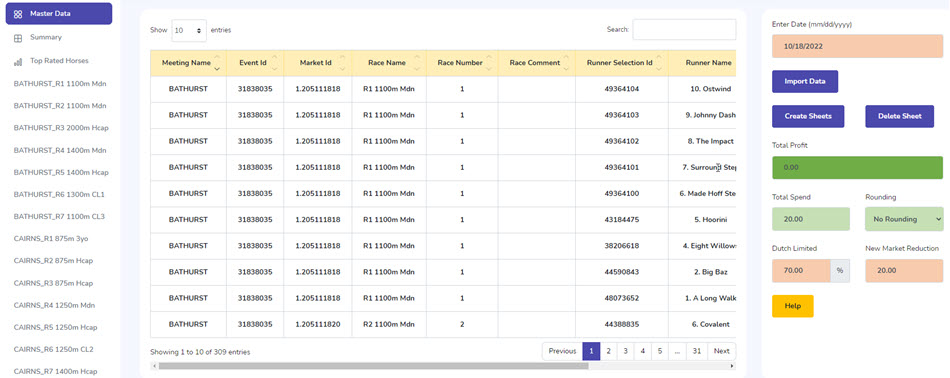The image size is (950, 378).
Task: Click the Create Sheets button
Action: 808,116
